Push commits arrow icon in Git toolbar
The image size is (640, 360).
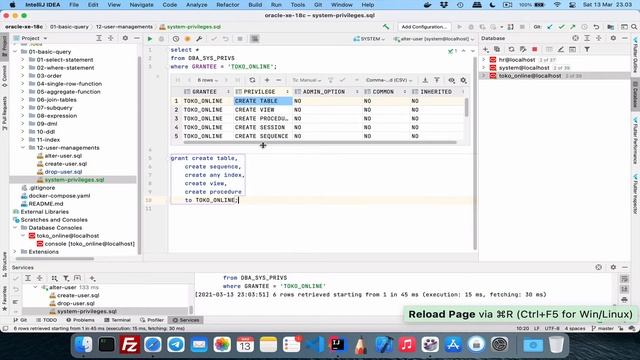click(573, 27)
